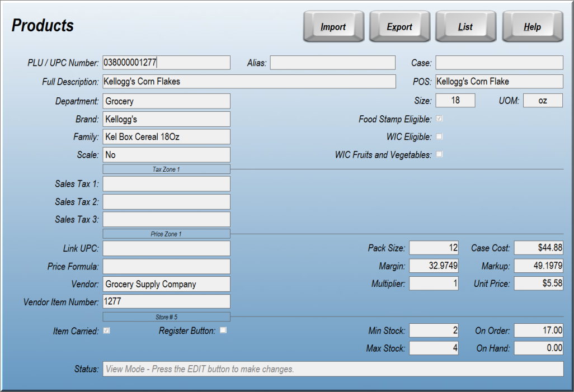Viewport: 574px width, 392px height.
Task: Check WIC Fruits and Vegetables box
Action: [439, 154]
